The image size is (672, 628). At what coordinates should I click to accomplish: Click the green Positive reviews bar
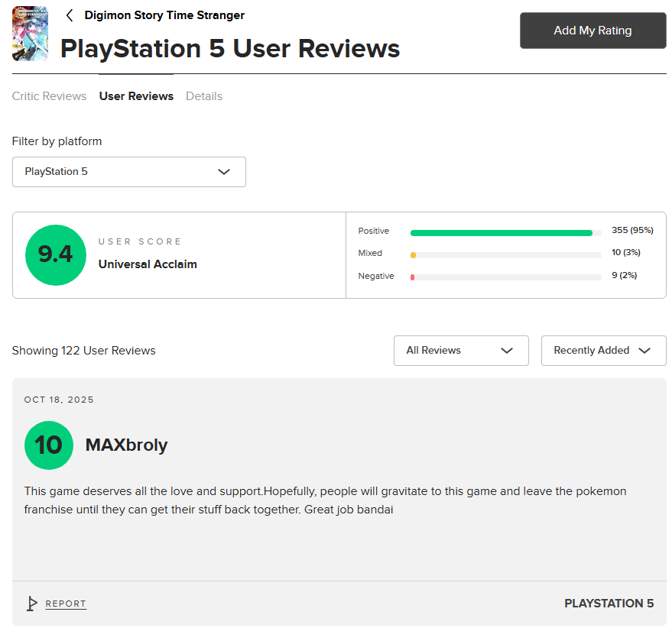point(502,233)
